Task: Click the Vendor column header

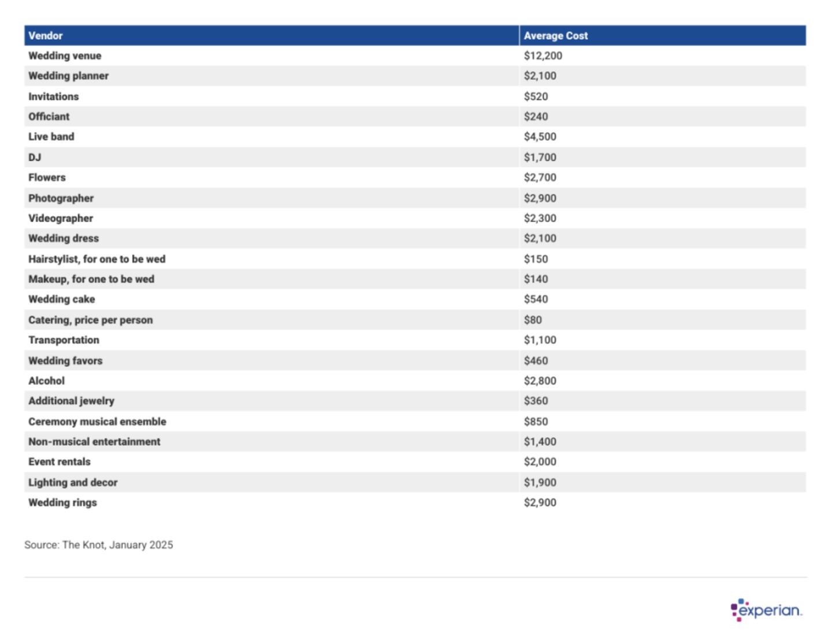Action: tap(46, 36)
